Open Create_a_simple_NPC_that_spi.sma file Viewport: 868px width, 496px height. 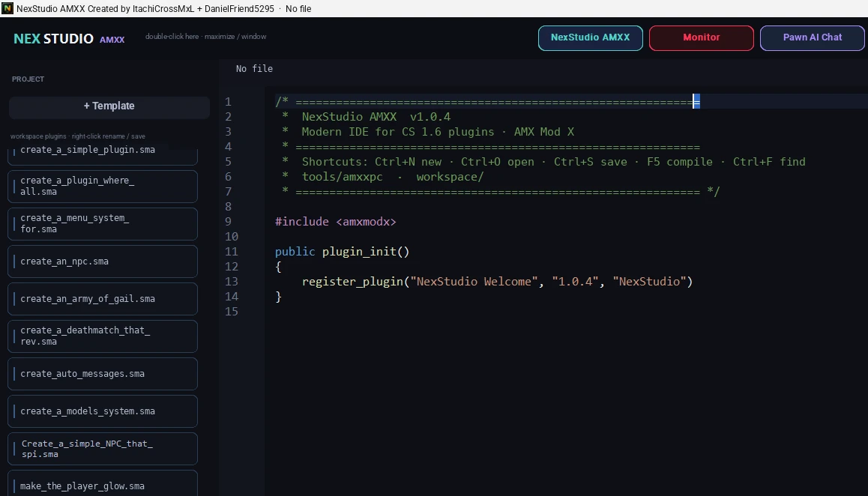(x=103, y=449)
